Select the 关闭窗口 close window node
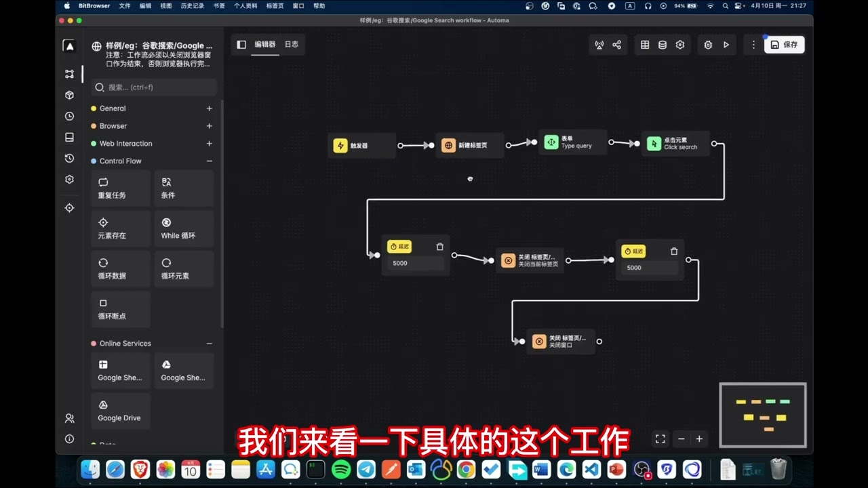Screen dimensions: 868x488 pos(561,342)
